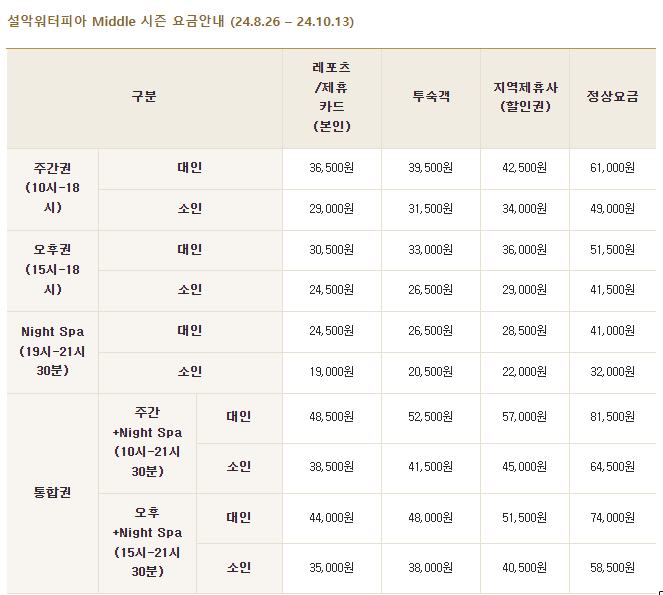
Task: Click 소인 in 오후+Night Spa row
Action: click(239, 568)
